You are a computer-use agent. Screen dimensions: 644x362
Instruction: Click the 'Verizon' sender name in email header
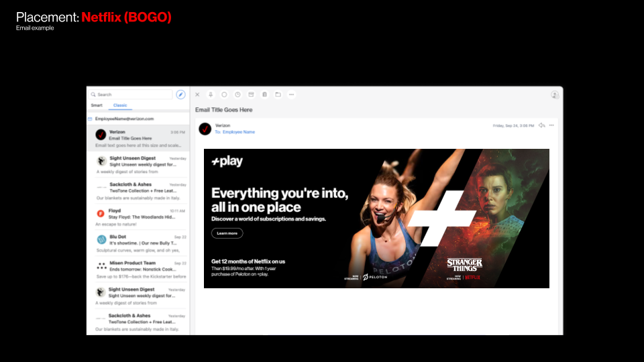tap(223, 125)
